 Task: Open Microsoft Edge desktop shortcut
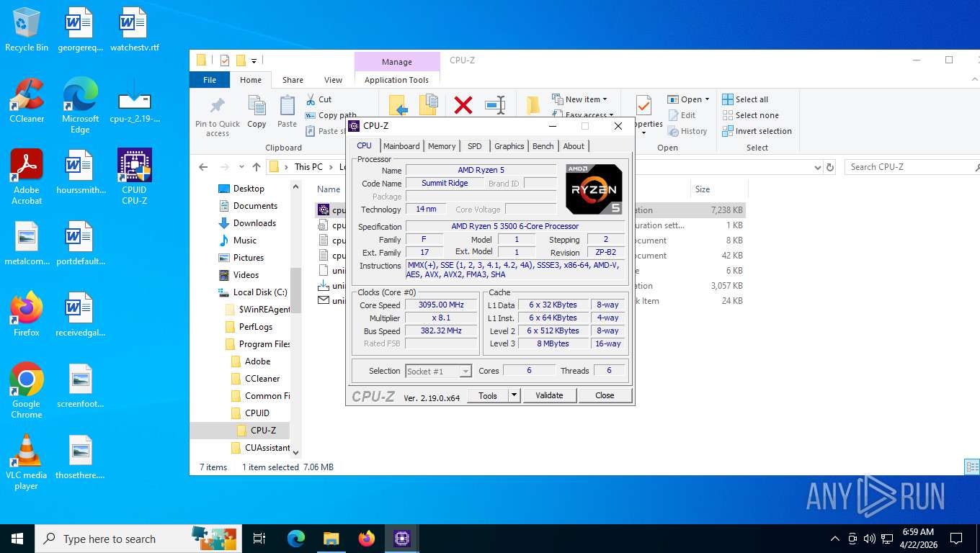80,105
